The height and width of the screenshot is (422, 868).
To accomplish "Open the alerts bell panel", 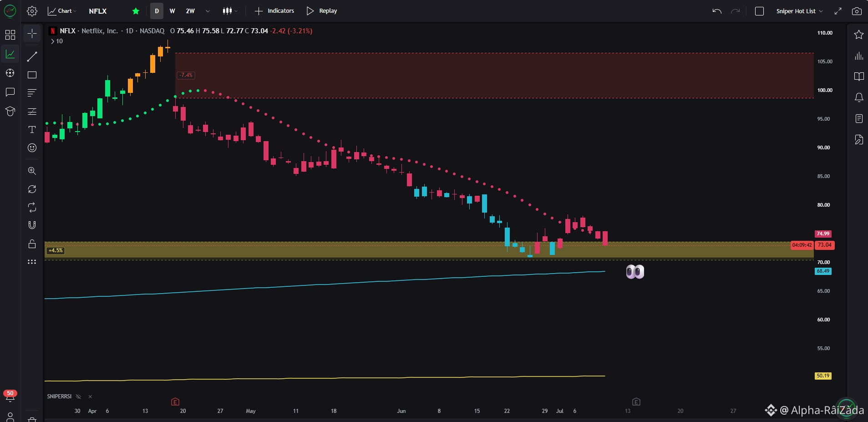I will (859, 97).
